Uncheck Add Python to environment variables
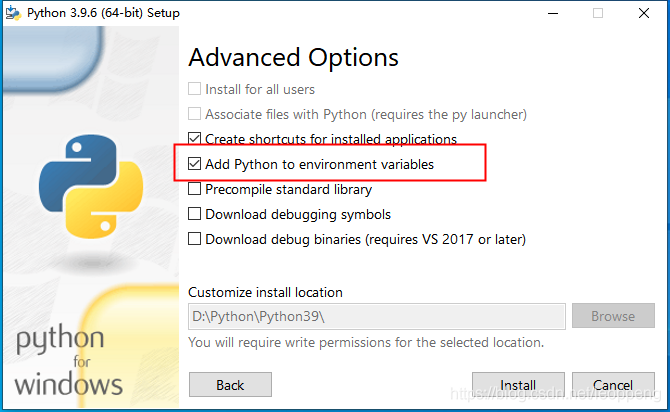The width and height of the screenshot is (670, 412). [195, 164]
